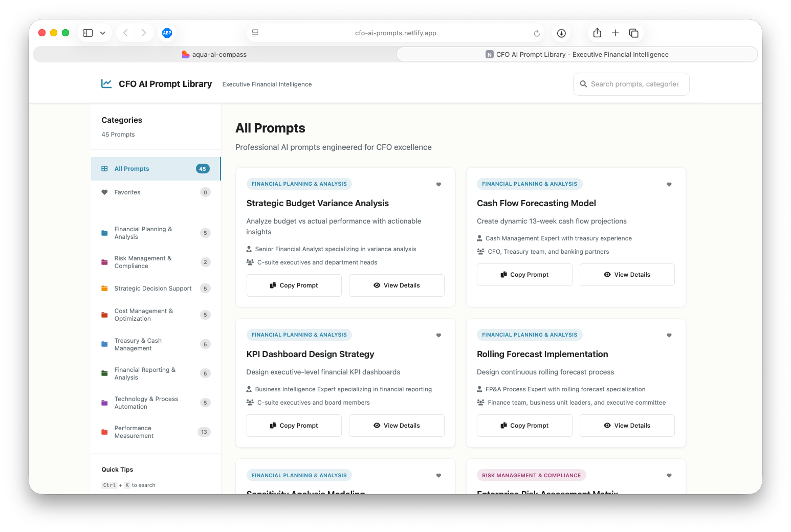Switch to the CFO AI Prompt Library tab
Viewport: 791px width, 532px height.
coord(577,54)
